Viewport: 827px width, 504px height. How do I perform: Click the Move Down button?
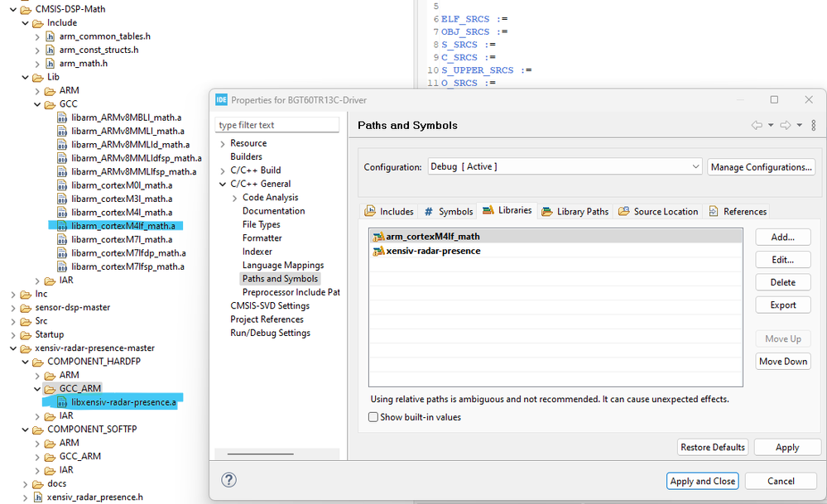pos(782,362)
